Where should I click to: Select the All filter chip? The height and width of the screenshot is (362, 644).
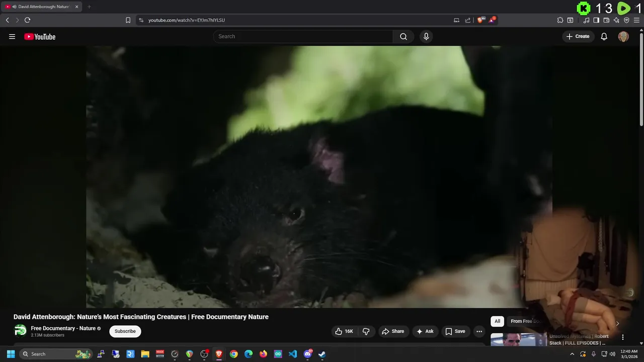(497, 321)
